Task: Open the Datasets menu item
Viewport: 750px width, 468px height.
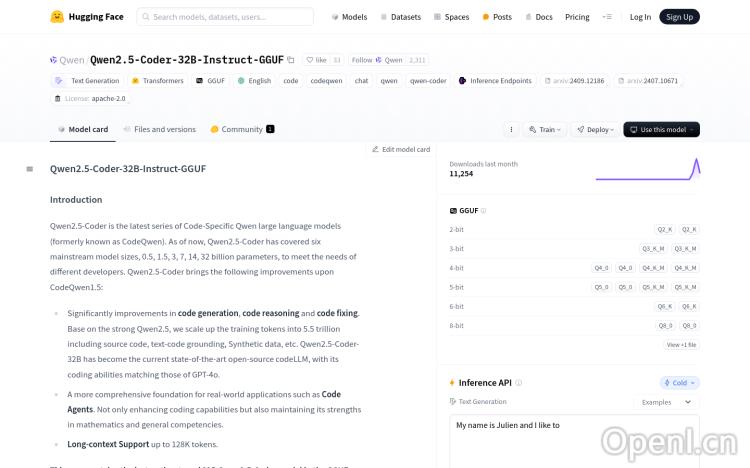Action: click(x=400, y=17)
